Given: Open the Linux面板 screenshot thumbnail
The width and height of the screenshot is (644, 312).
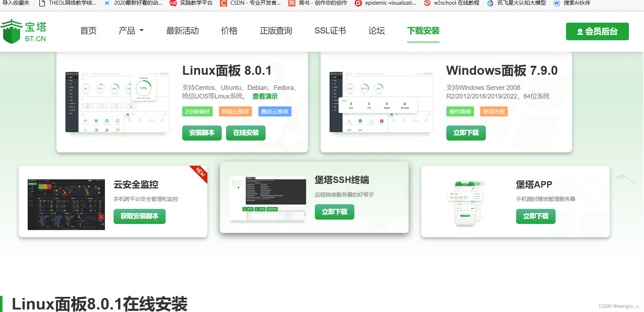Looking at the screenshot, I should tap(118, 102).
